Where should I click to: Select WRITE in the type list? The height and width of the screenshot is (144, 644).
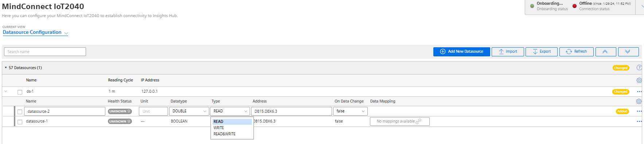232,128
